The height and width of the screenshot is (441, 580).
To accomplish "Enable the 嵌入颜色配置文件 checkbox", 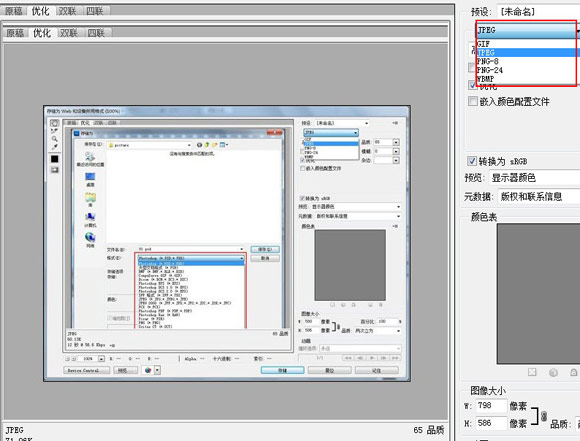I will [x=473, y=101].
